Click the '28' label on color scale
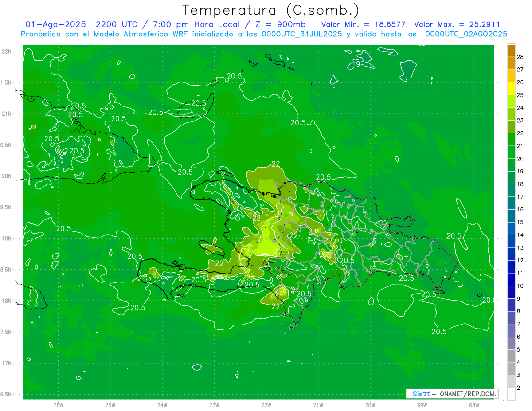This screenshot has height=411, width=532. (520, 56)
